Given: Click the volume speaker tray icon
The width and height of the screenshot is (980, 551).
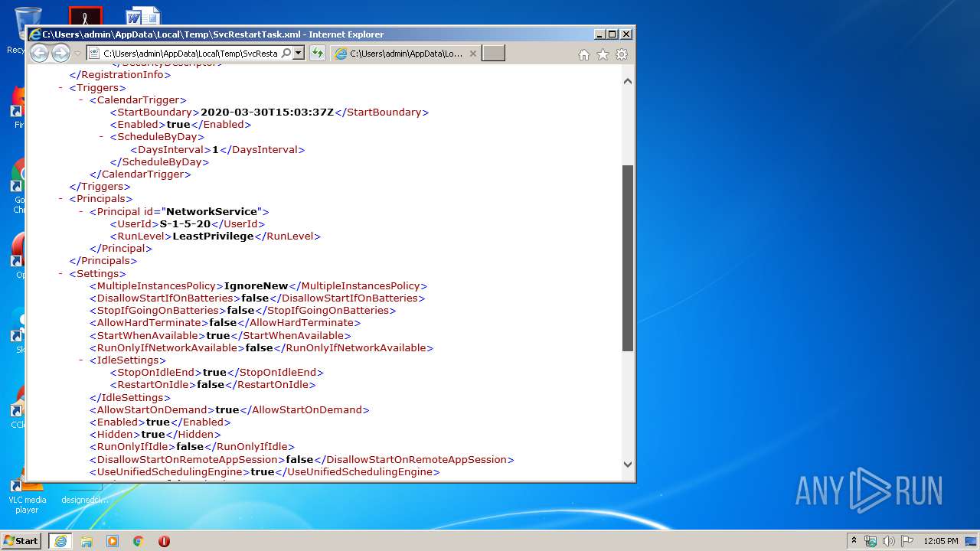Looking at the screenshot, I should 889,541.
